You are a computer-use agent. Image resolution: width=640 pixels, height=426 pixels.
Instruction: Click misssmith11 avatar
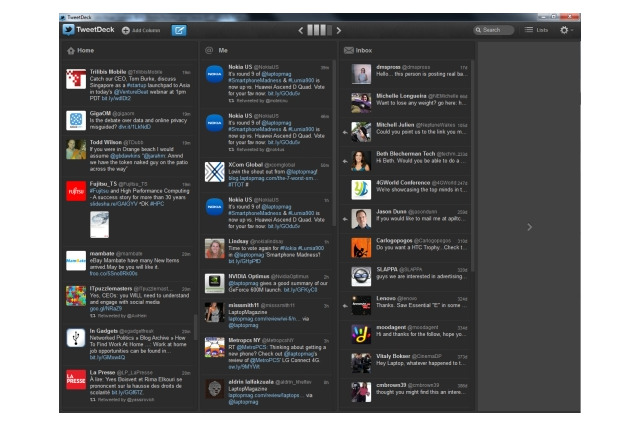pyautogui.click(x=215, y=312)
